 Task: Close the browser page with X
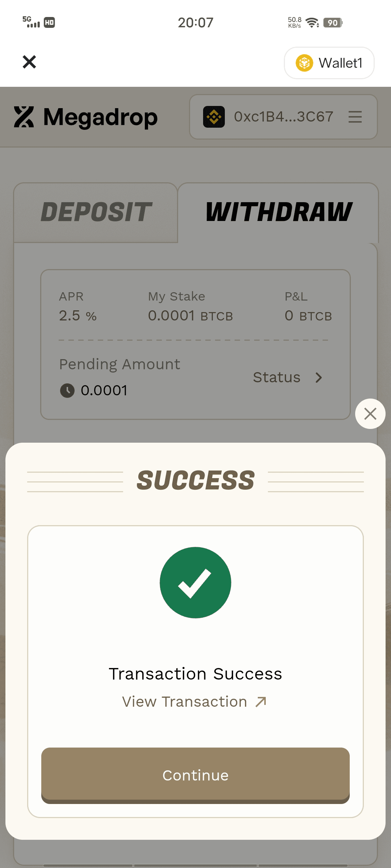(29, 62)
